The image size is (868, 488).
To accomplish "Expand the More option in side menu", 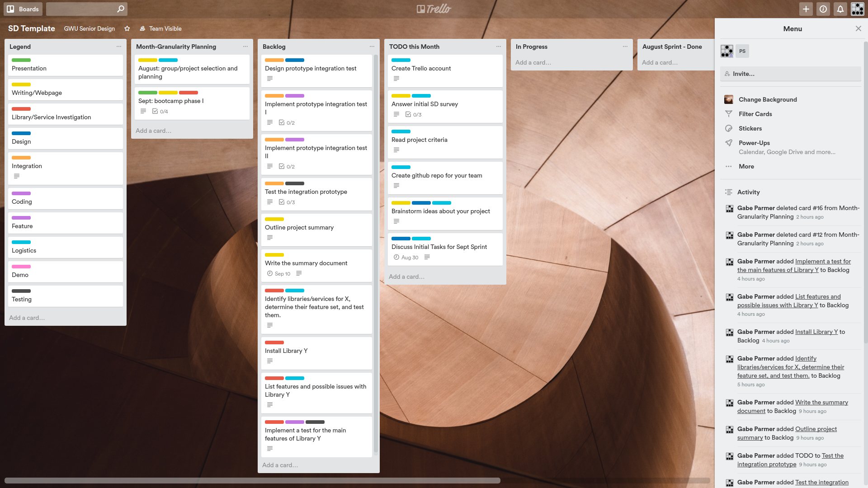I will 746,166.
